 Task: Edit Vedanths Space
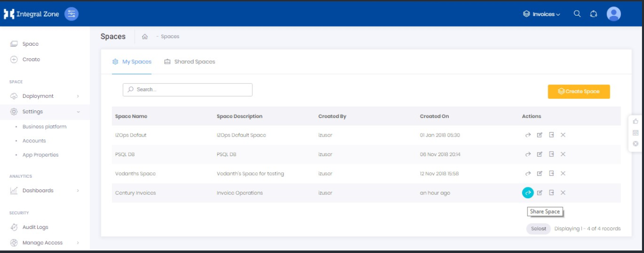tap(540, 173)
